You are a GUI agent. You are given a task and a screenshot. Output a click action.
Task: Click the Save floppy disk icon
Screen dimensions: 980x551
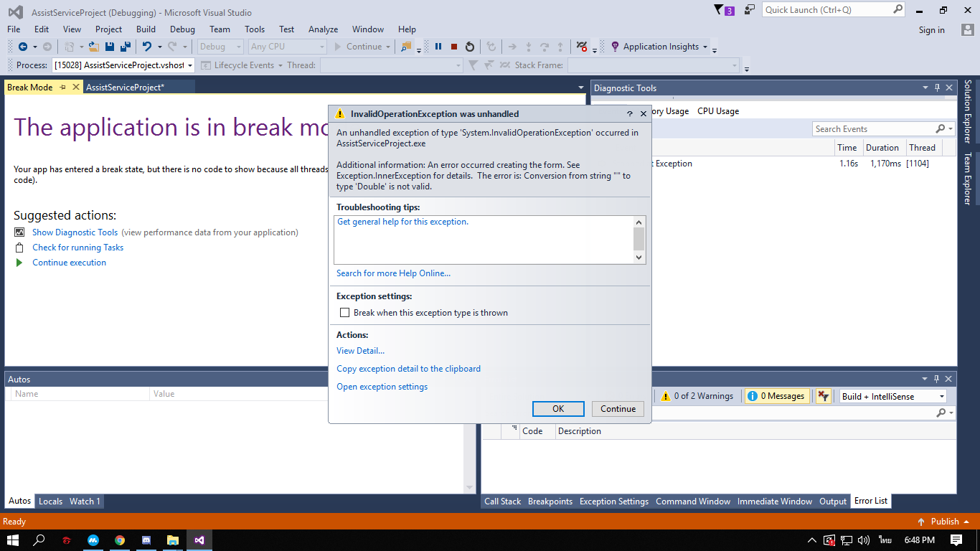110,47
